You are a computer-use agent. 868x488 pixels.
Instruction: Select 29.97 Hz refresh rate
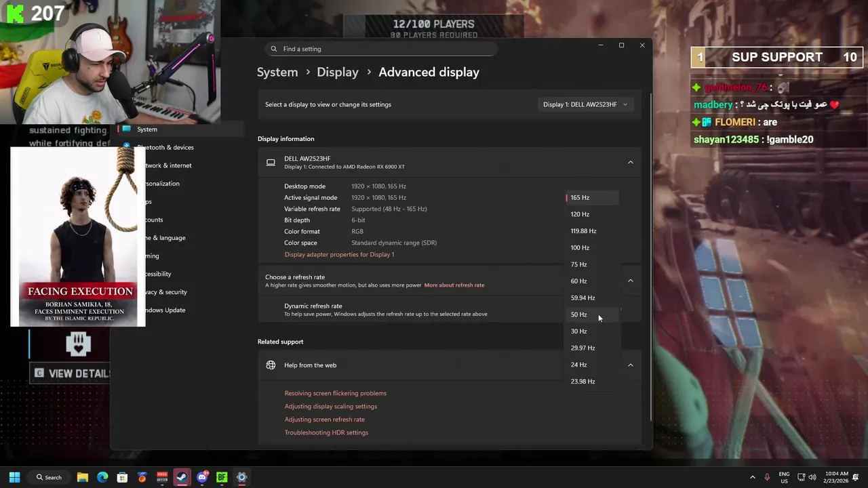pyautogui.click(x=591, y=348)
